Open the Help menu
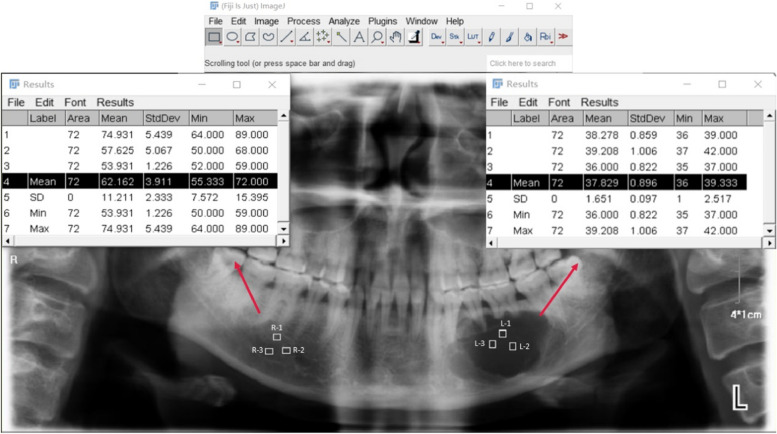The image size is (777, 434). (x=454, y=21)
